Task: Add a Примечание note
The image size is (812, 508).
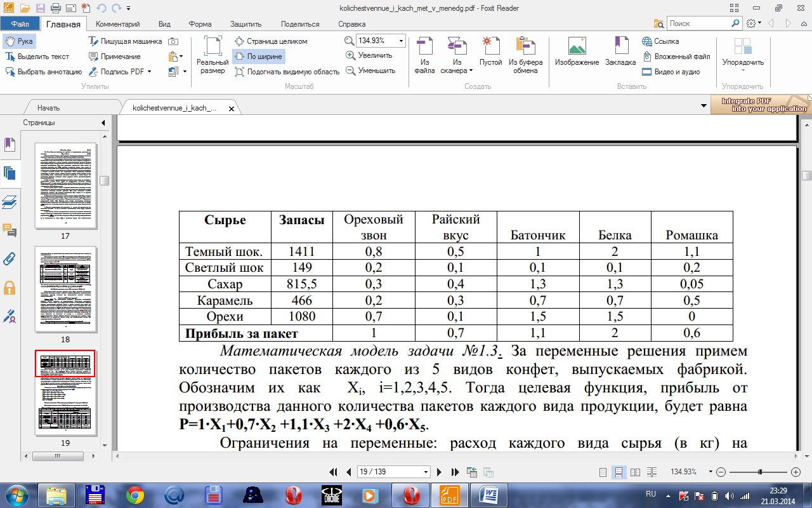Action: 115,57
